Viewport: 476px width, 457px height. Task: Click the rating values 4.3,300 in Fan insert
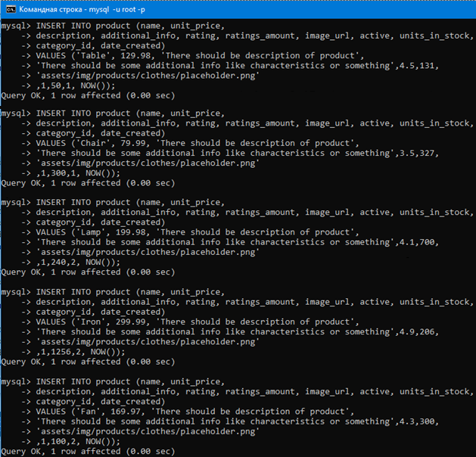[x=417, y=421]
